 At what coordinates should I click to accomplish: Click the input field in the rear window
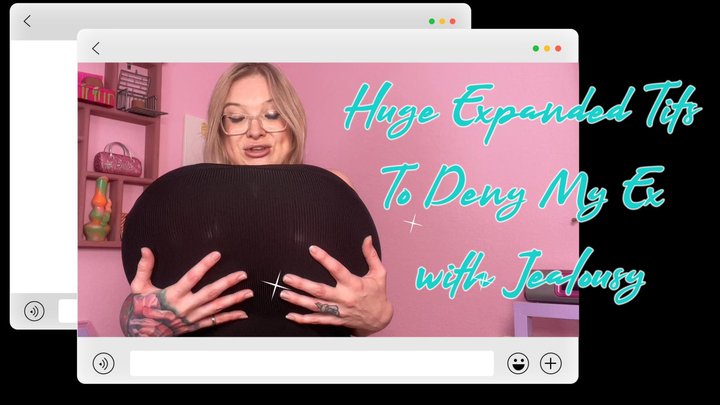[68, 311]
